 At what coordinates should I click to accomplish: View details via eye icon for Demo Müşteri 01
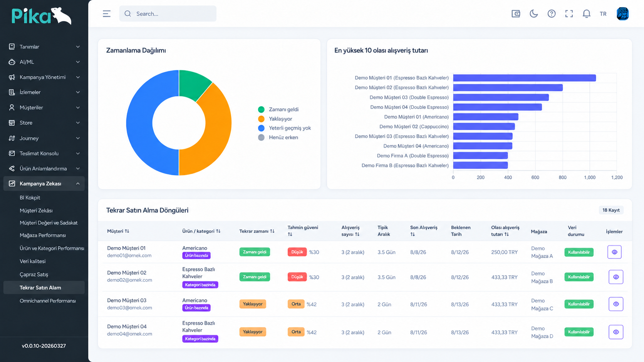[x=614, y=252]
